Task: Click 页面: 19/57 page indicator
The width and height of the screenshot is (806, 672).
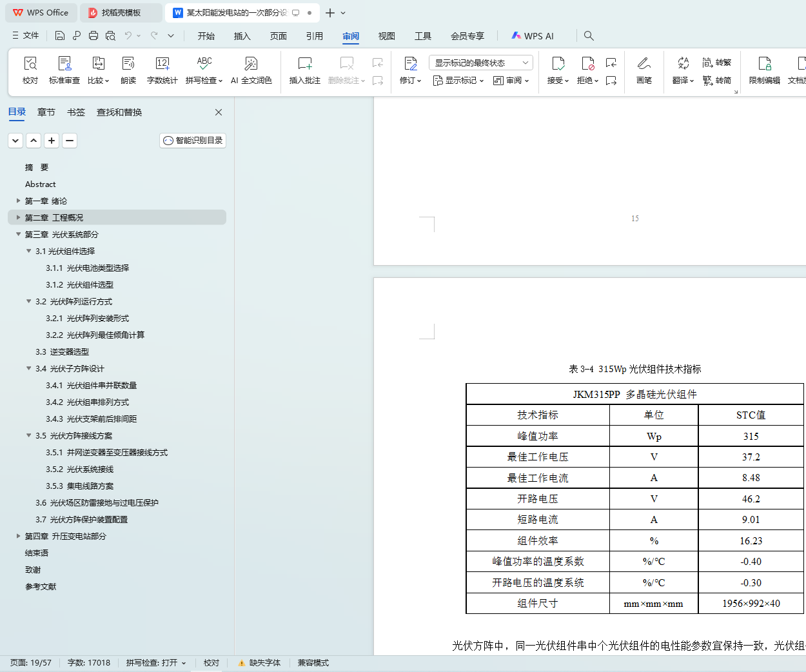Action: pos(31,663)
